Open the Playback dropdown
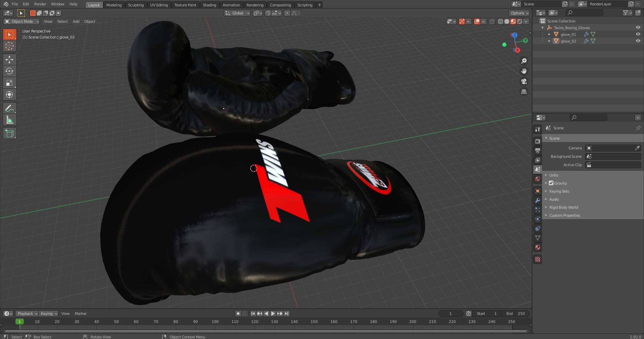The image size is (644, 339). (27, 314)
